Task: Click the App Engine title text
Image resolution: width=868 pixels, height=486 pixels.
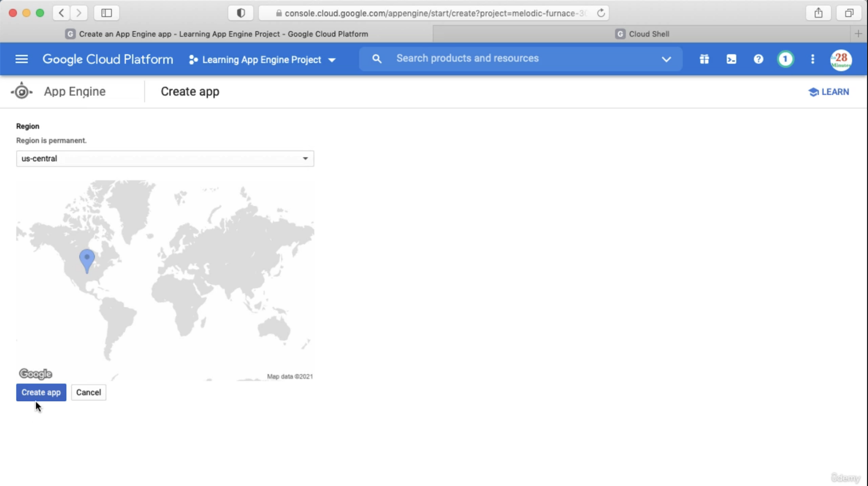Action: pyautogui.click(x=74, y=91)
